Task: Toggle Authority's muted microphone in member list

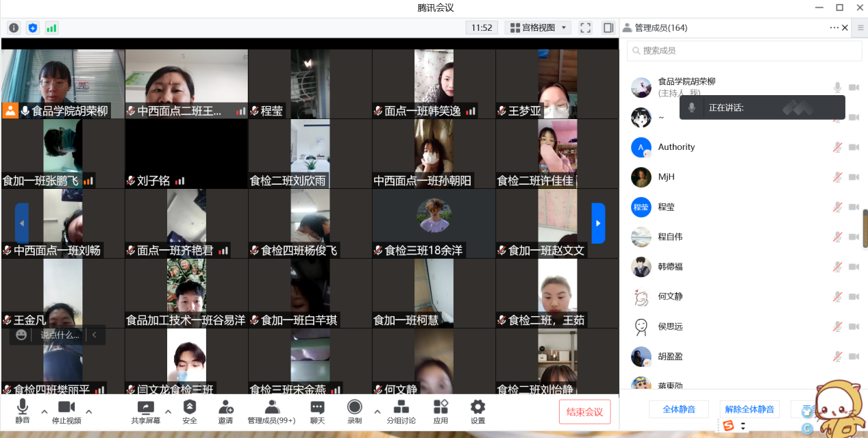Action: click(836, 147)
